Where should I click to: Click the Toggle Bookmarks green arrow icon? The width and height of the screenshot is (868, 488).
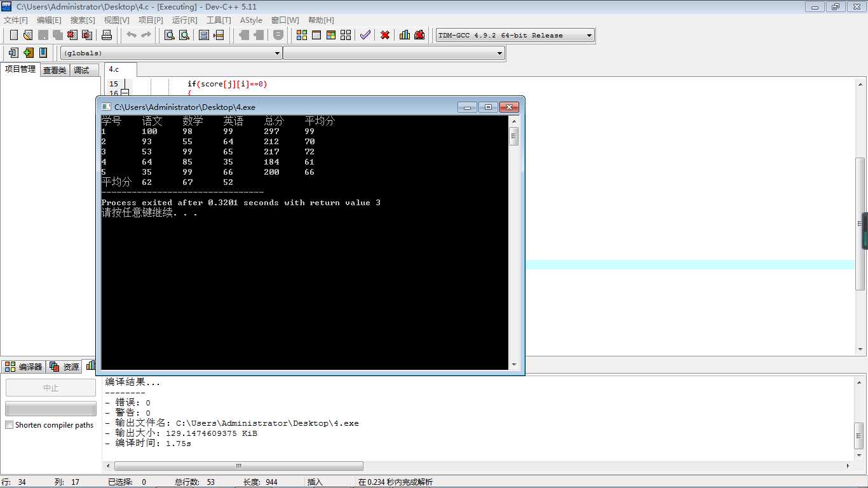point(28,53)
